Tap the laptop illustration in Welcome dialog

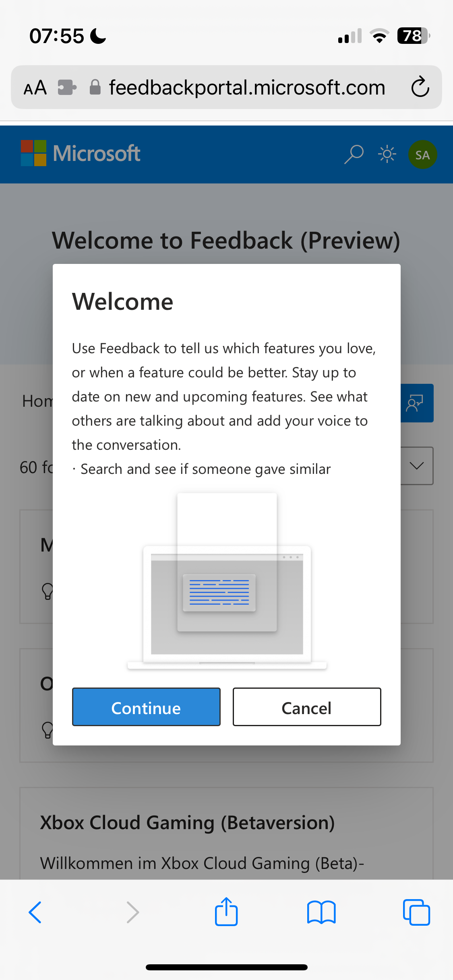[x=227, y=581]
